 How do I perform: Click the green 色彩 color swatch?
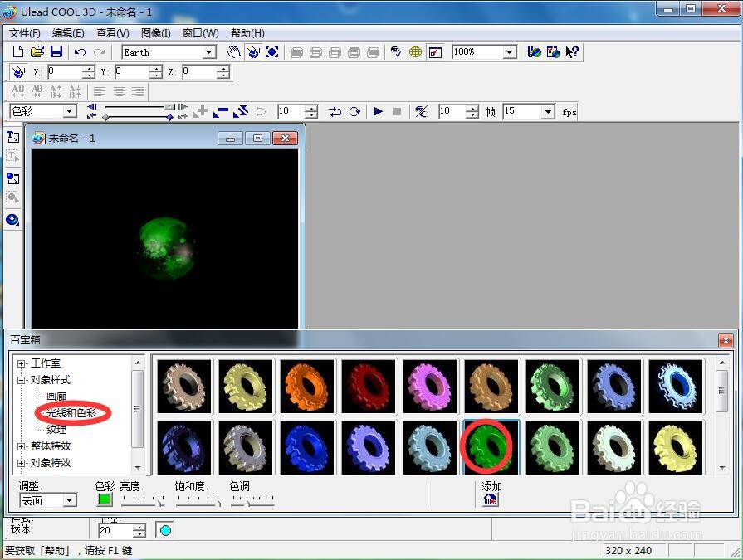[105, 499]
